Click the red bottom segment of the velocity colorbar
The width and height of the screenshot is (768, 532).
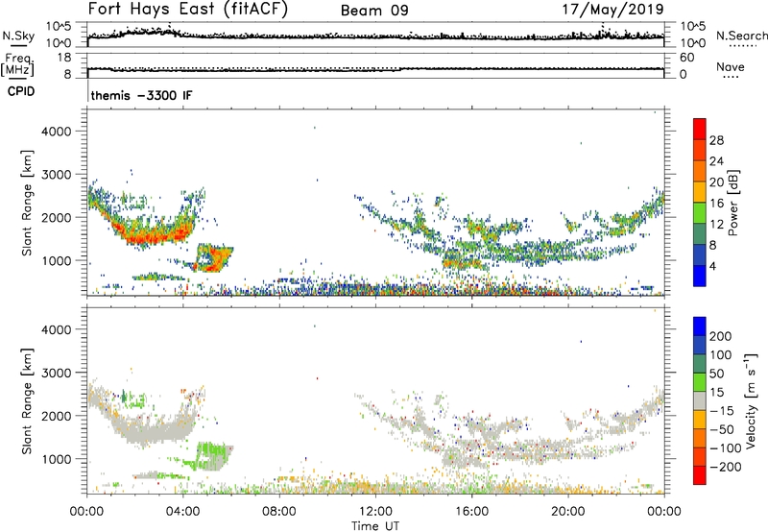pyautogui.click(x=700, y=475)
